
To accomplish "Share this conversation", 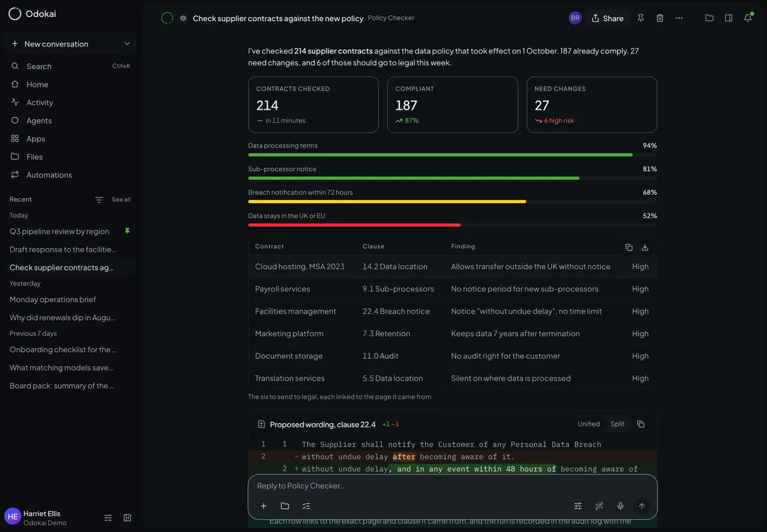I will pos(607,19).
